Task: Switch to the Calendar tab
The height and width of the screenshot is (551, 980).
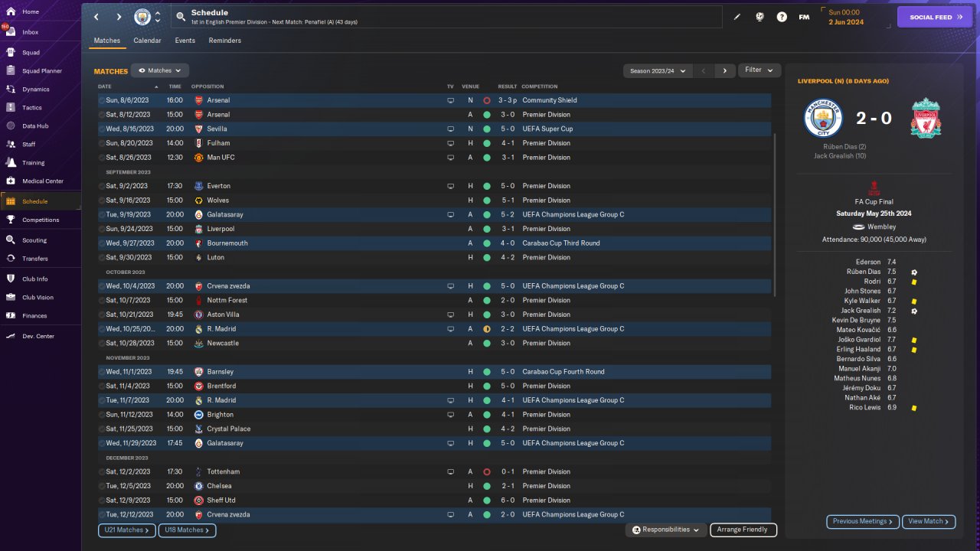Action: 147,41
